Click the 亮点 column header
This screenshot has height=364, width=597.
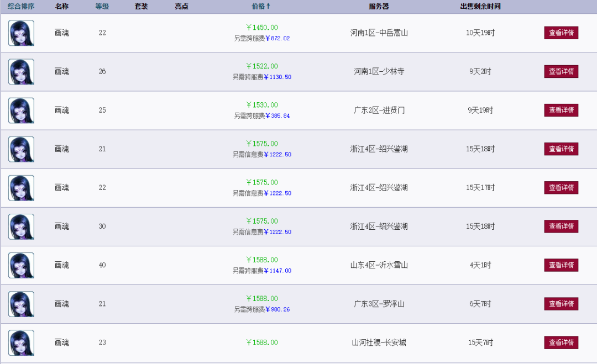(182, 7)
